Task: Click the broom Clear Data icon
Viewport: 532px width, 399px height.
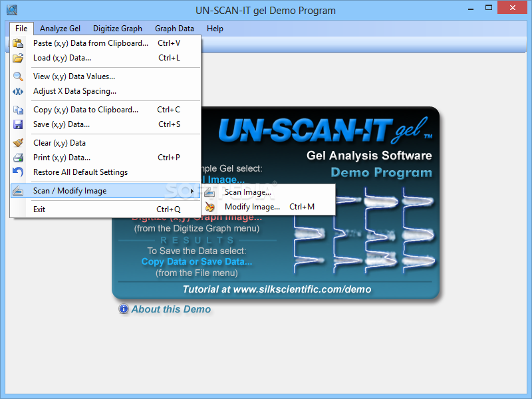Action: pos(18,143)
